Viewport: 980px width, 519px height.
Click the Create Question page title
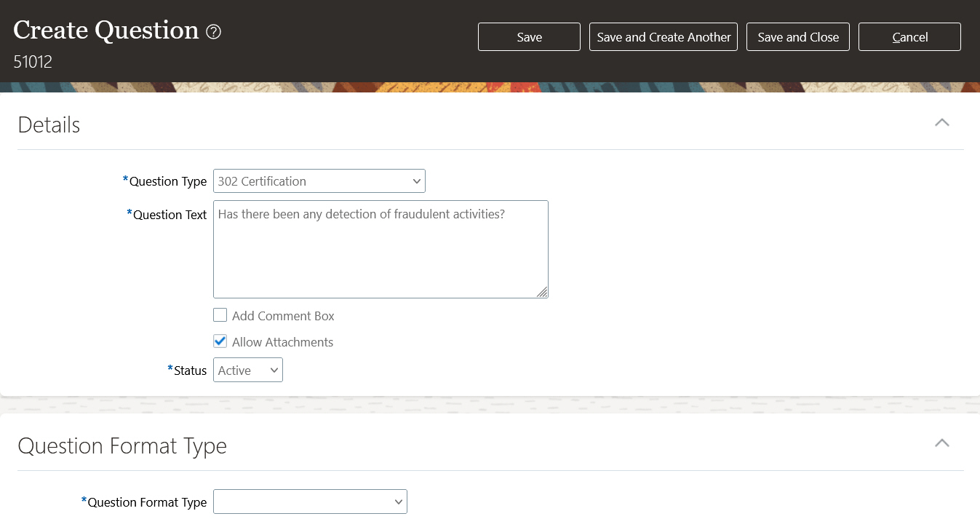tap(106, 31)
